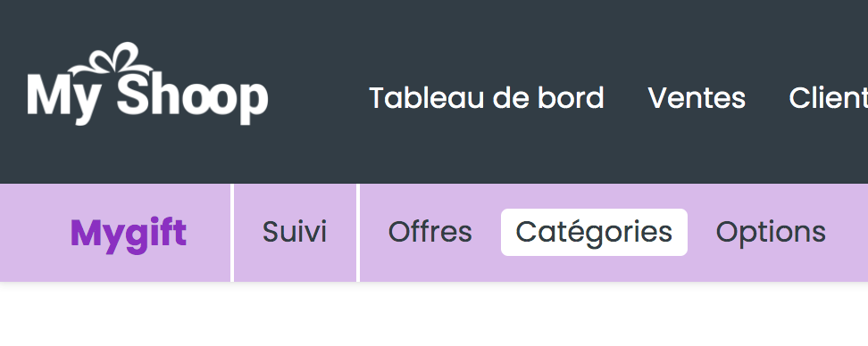Open the Ventes menu item

tap(697, 98)
